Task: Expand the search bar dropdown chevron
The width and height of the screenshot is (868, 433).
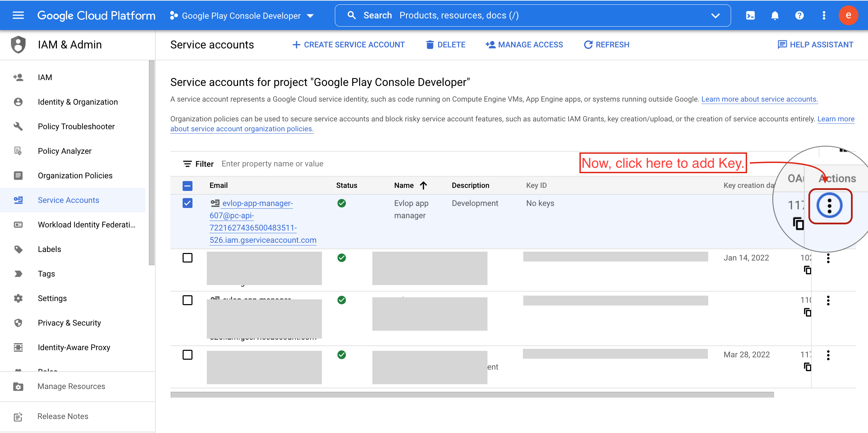Action: click(x=715, y=15)
